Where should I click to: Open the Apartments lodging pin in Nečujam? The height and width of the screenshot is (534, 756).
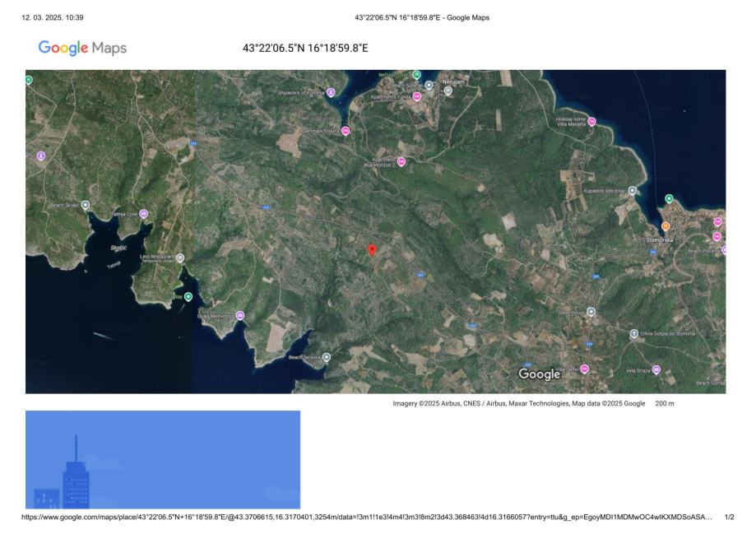(x=417, y=96)
